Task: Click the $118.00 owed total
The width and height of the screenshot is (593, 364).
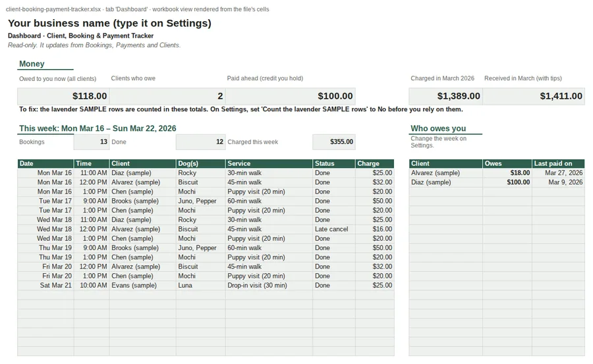Action: (x=63, y=96)
